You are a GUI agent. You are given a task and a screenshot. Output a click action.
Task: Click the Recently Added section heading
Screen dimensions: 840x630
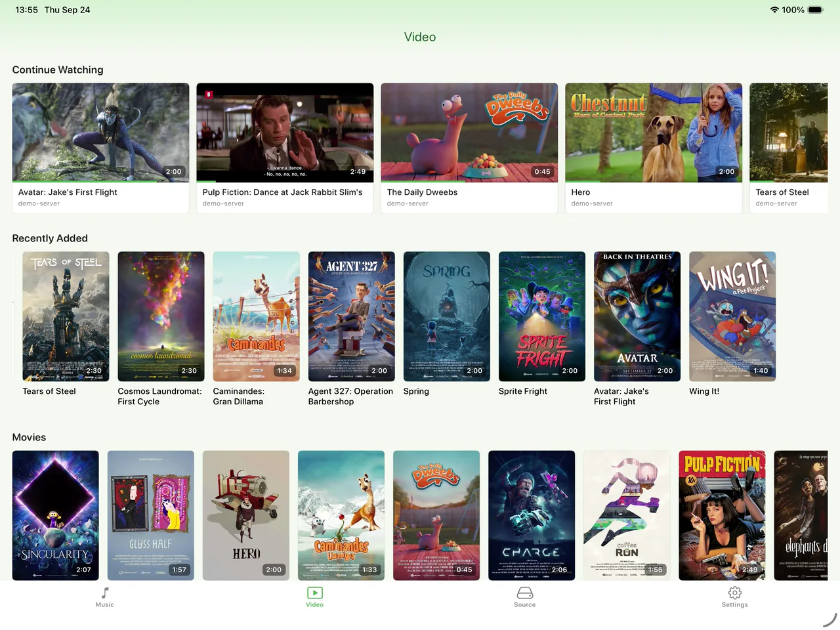click(x=50, y=238)
